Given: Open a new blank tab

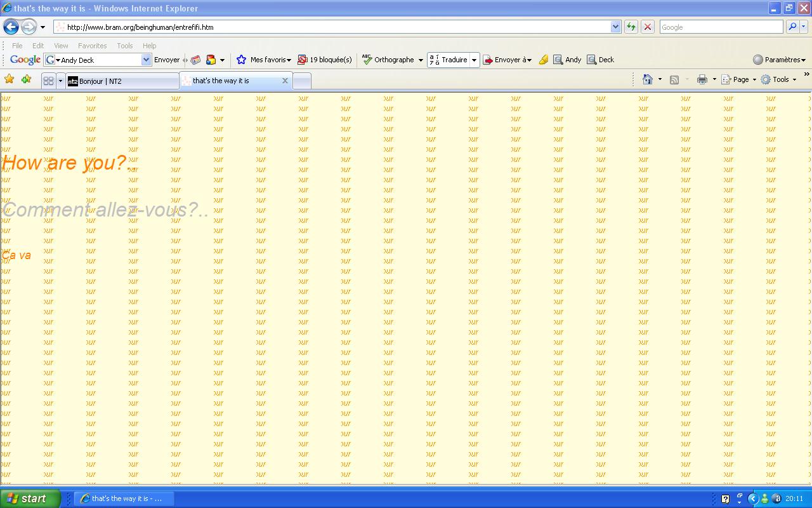Looking at the screenshot, I should (302, 81).
